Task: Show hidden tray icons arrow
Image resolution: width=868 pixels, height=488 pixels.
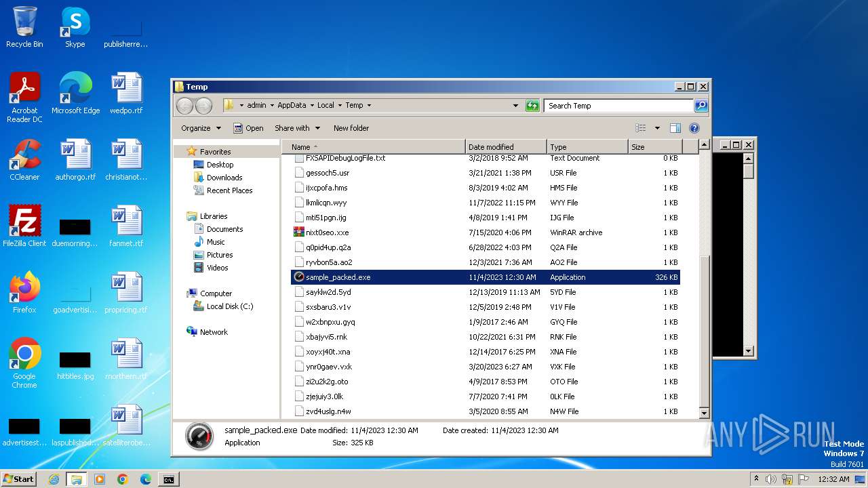Action: pyautogui.click(x=756, y=479)
